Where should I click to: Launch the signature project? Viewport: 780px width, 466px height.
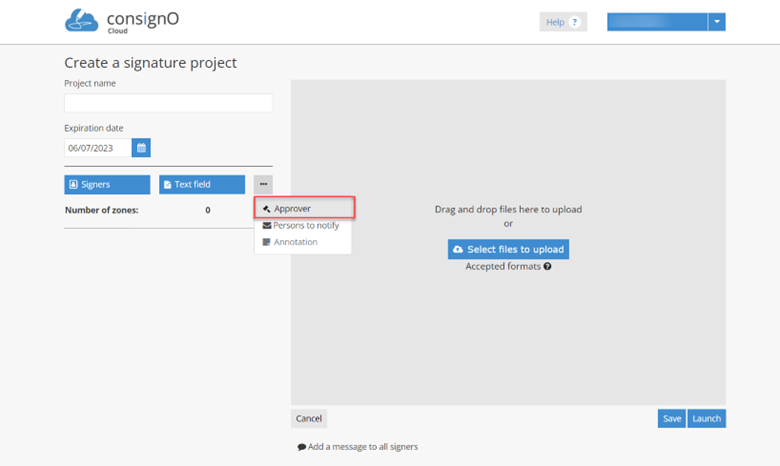tap(706, 419)
